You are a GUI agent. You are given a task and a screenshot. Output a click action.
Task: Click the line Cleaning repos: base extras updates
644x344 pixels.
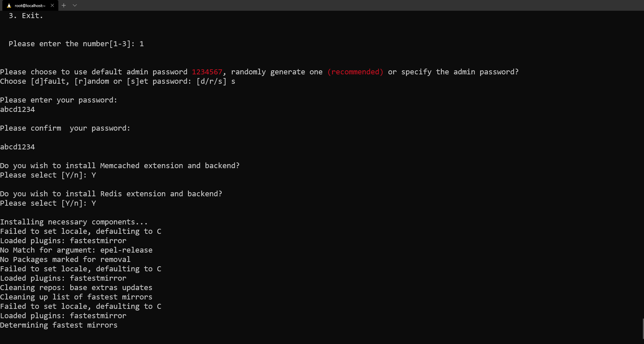pyautogui.click(x=76, y=287)
